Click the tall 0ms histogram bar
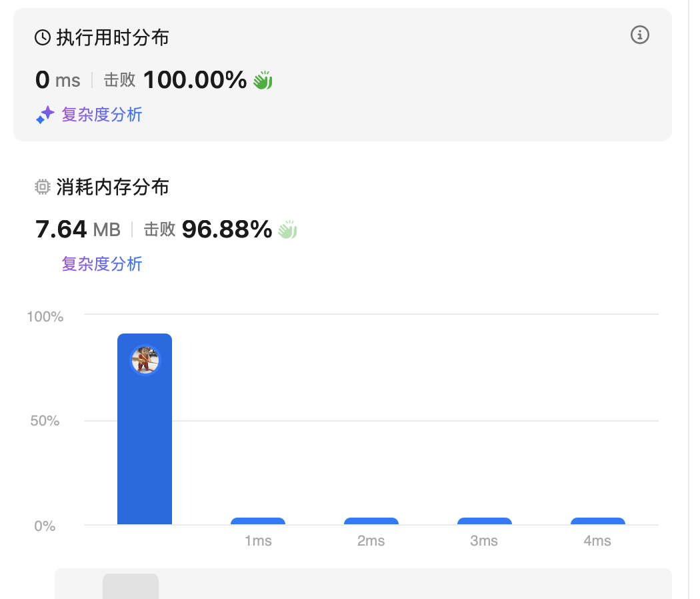Image resolution: width=700 pixels, height=599 pixels. point(145,429)
